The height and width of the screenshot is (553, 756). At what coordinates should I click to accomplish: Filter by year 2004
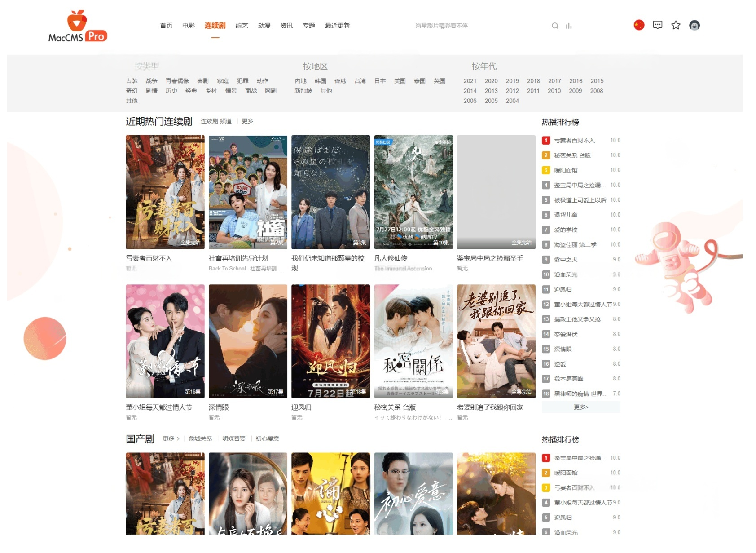512,101
